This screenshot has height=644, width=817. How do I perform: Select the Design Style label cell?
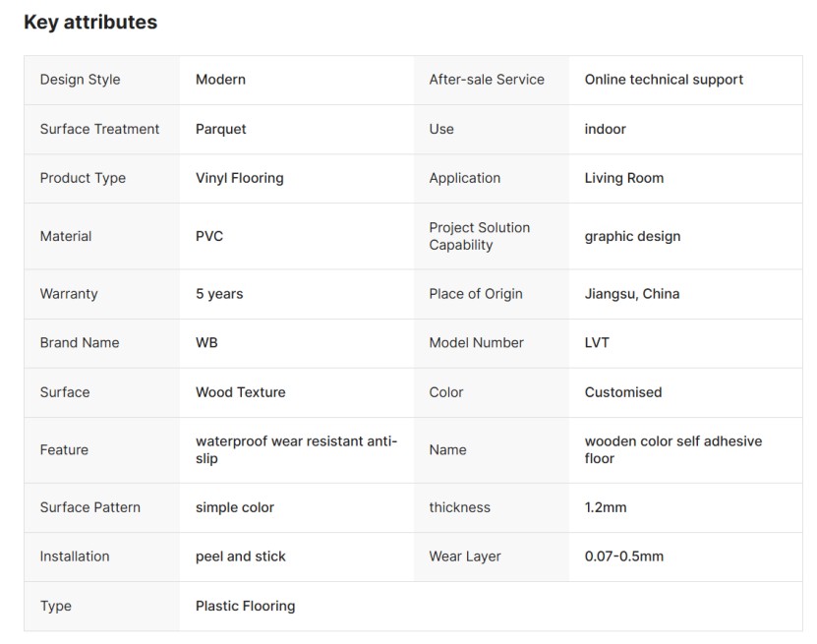tap(101, 80)
